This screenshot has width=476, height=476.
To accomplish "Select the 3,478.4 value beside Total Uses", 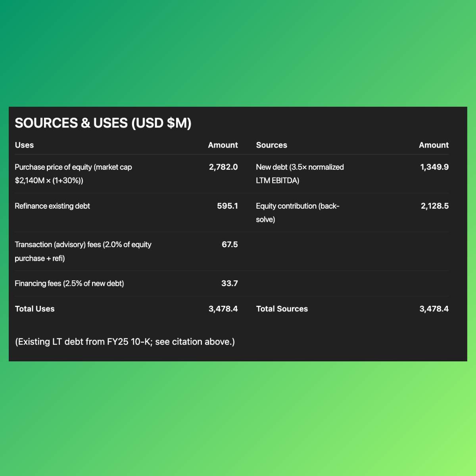I will (x=223, y=309).
